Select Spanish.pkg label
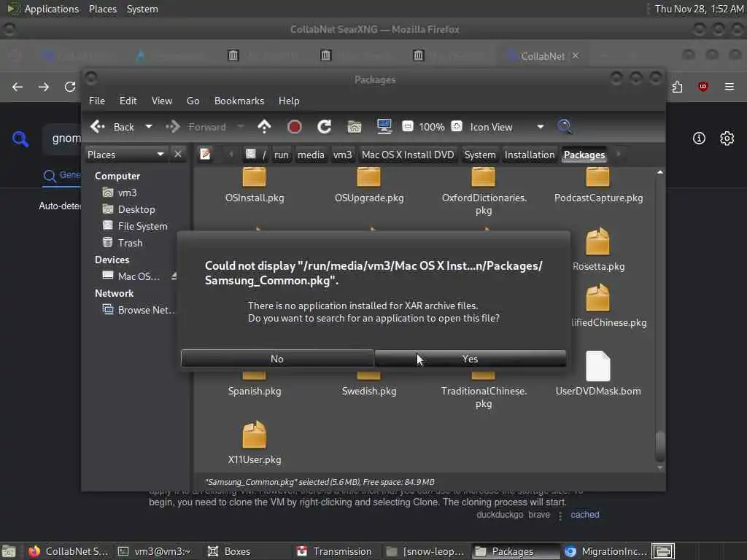 point(255,391)
